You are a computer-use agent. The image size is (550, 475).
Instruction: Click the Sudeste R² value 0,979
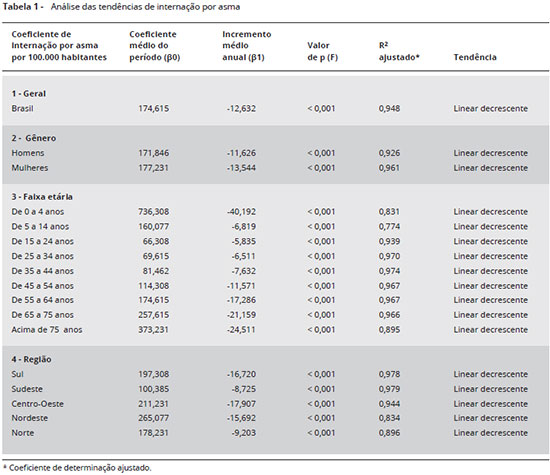point(389,389)
